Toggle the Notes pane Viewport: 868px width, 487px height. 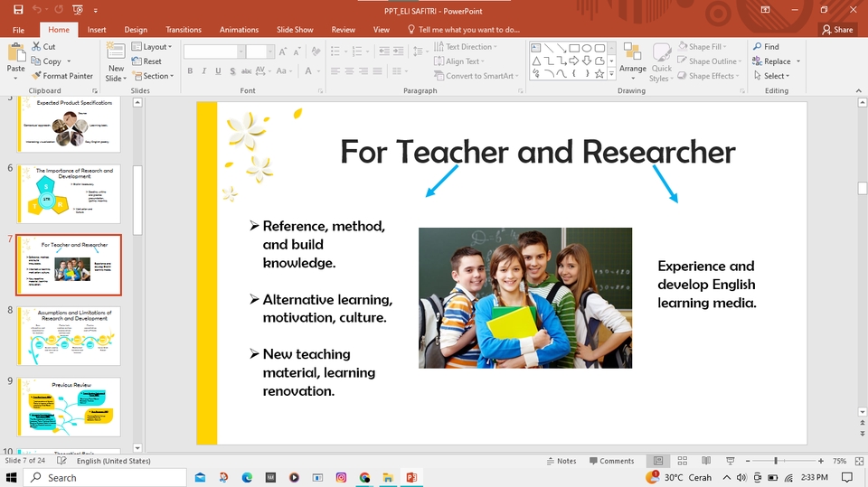click(x=561, y=461)
